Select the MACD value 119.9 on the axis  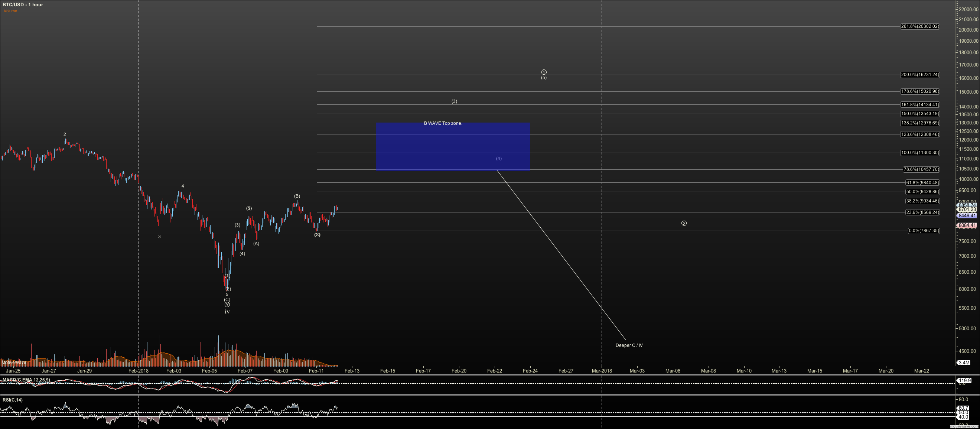coord(965,381)
